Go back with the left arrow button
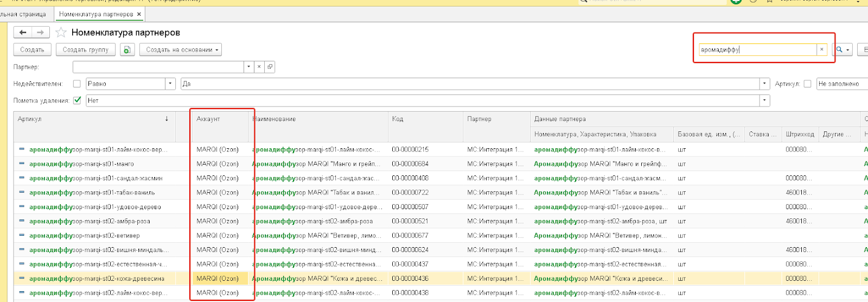This screenshot has width=868, height=302. (23, 33)
